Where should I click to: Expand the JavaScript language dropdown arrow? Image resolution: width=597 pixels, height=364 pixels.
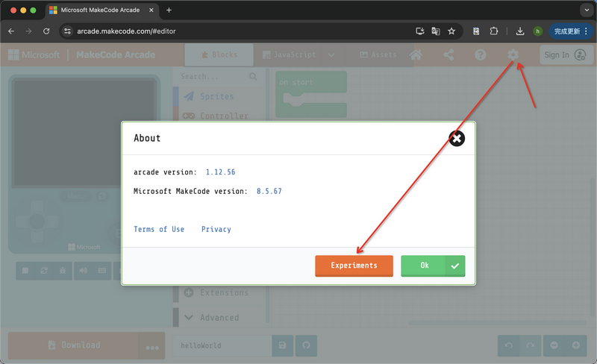[331, 55]
